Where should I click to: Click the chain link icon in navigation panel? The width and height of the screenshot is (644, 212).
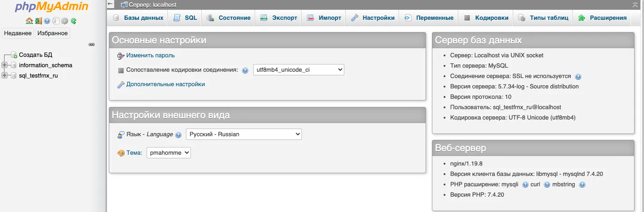tap(92, 44)
